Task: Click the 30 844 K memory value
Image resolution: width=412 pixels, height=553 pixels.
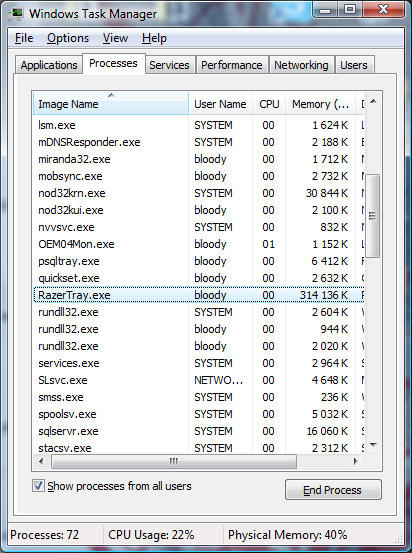Action: click(327, 193)
